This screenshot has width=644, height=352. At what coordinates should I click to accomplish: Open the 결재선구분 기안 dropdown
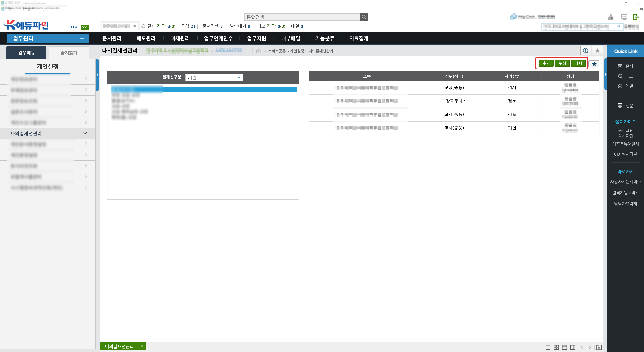(x=214, y=77)
